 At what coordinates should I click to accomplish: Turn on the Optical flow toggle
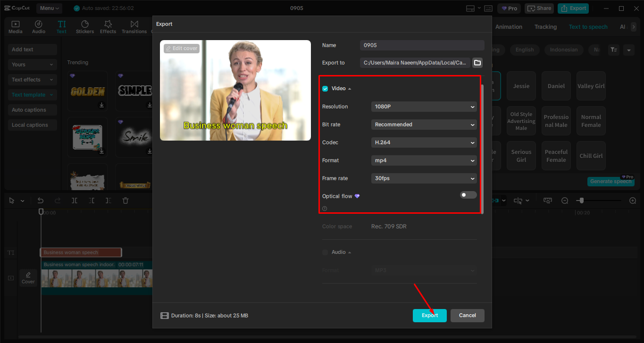(468, 194)
